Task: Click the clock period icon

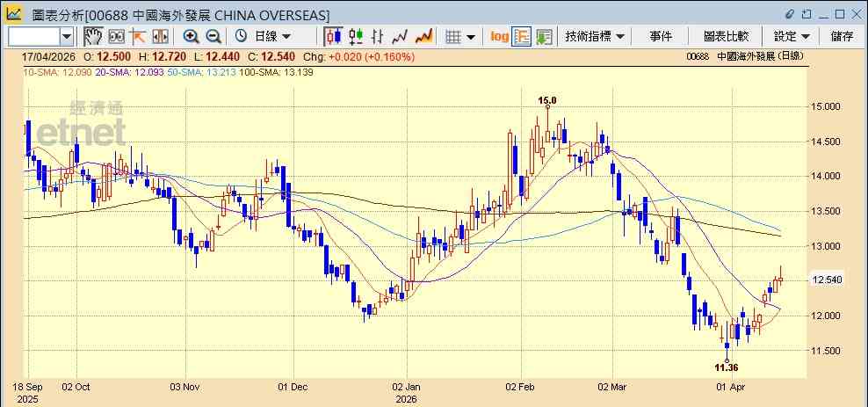Action: [241, 37]
